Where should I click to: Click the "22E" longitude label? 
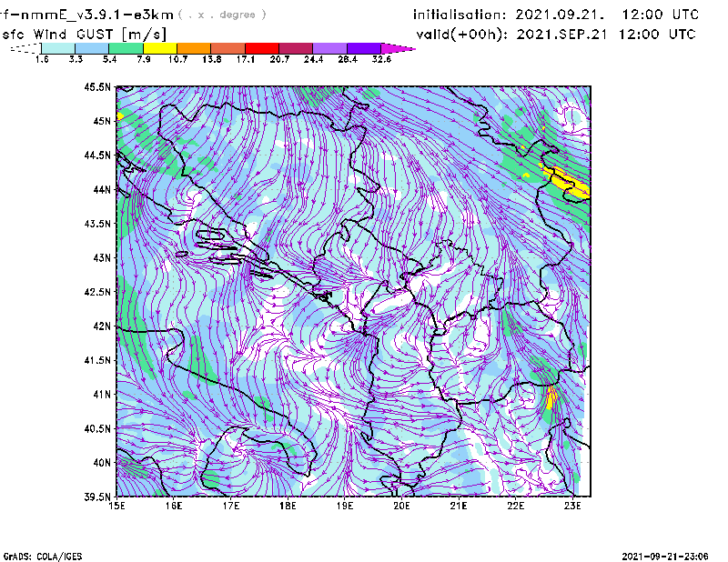point(515,506)
